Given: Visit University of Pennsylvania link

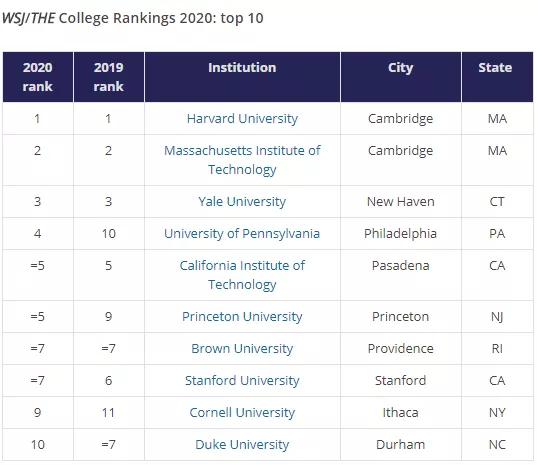Looking at the screenshot, I should coord(242,234).
